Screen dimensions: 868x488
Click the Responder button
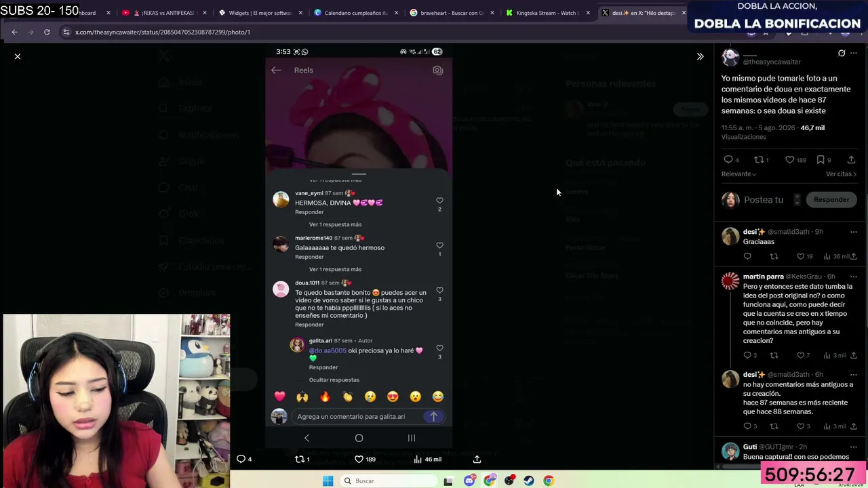[x=831, y=200]
